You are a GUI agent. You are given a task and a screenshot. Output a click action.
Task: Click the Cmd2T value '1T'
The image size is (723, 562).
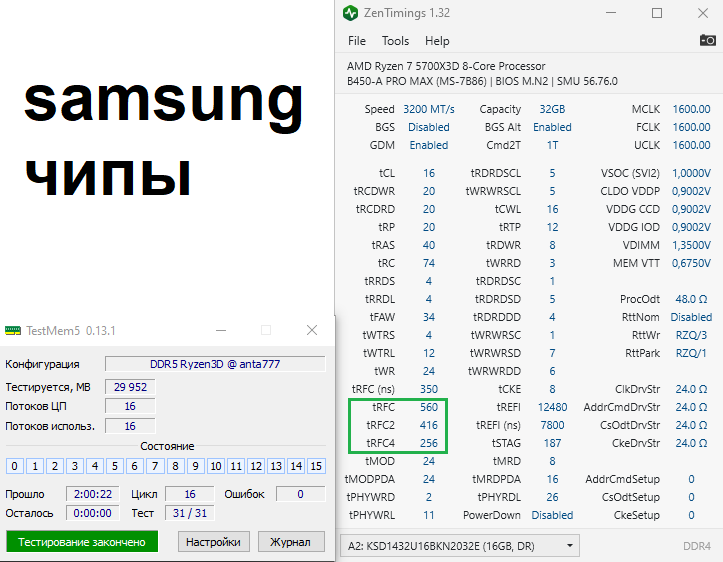pos(552,145)
